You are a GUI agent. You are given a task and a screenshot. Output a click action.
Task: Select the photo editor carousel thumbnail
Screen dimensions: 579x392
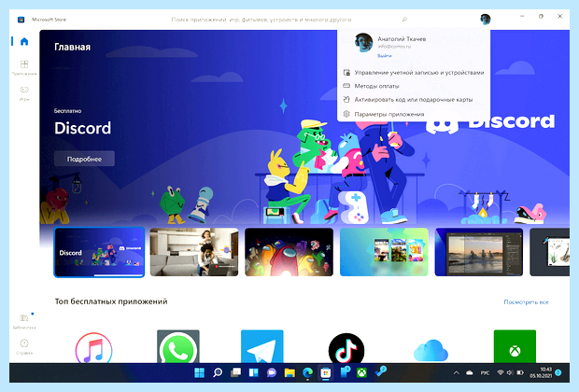tap(479, 252)
